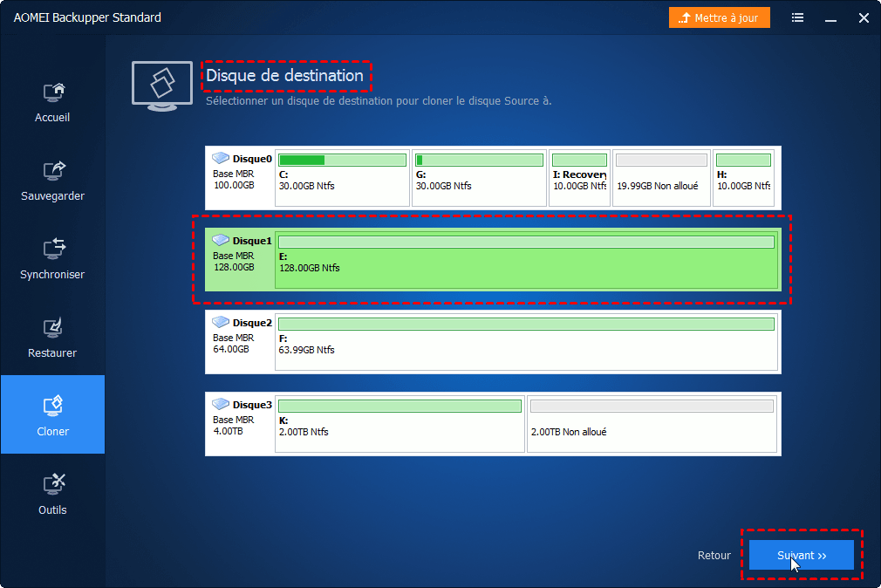This screenshot has width=881, height=588.
Task: Select the Synchroniser sync icon
Action: coord(54,249)
